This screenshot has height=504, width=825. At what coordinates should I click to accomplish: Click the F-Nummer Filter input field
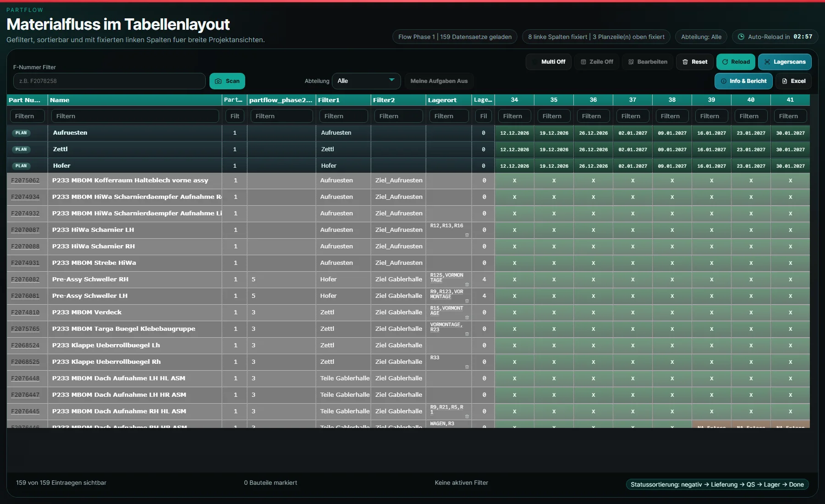click(109, 81)
